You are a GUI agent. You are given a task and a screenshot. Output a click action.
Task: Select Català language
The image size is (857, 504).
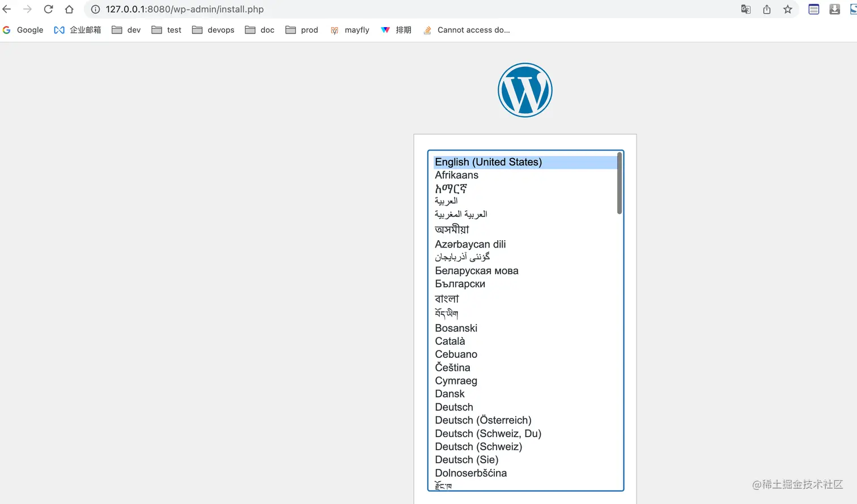coord(525,341)
